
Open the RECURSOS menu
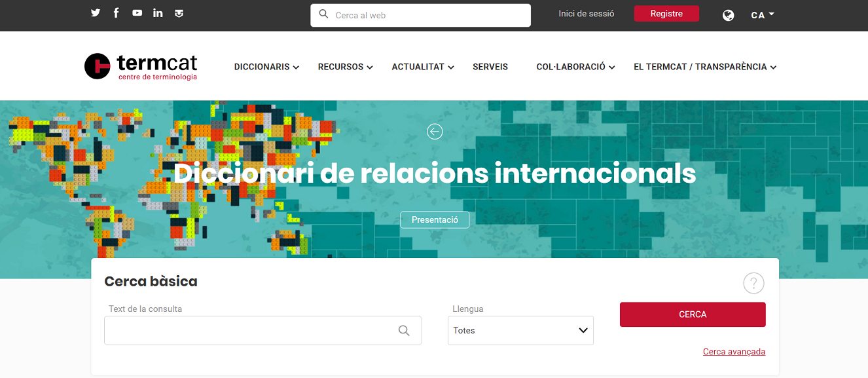pyautogui.click(x=345, y=67)
